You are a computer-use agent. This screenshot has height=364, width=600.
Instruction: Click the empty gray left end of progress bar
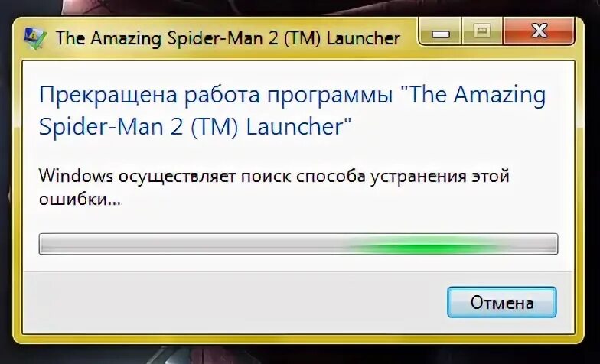tap(115, 244)
